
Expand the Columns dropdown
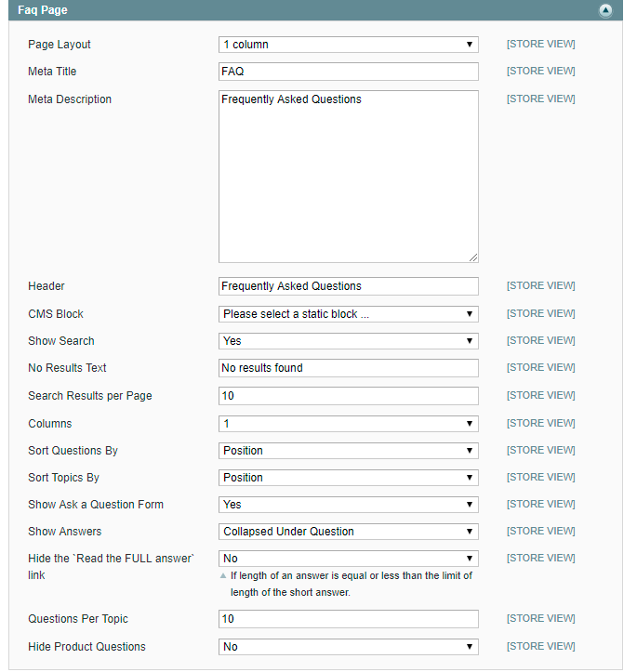pyautogui.click(x=348, y=424)
